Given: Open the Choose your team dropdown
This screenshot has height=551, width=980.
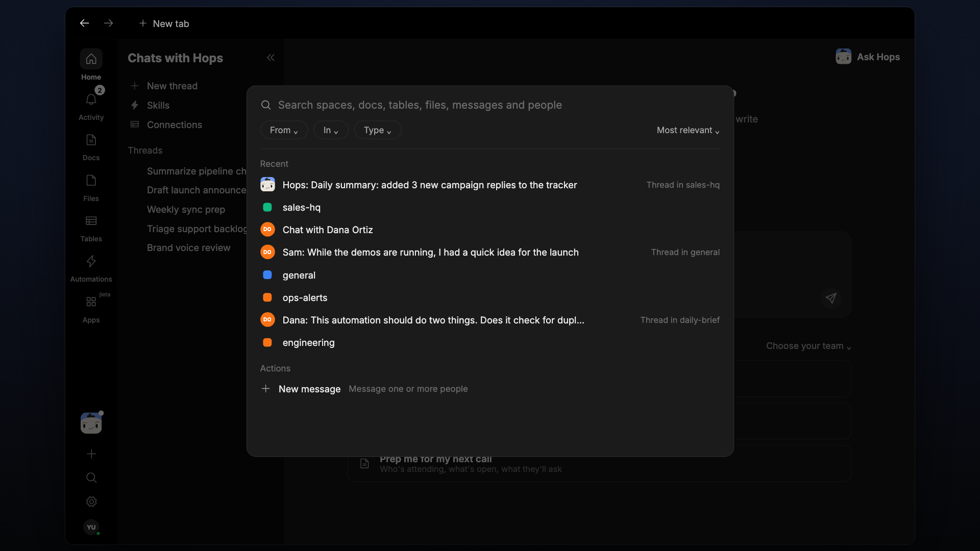Looking at the screenshot, I should [808, 346].
